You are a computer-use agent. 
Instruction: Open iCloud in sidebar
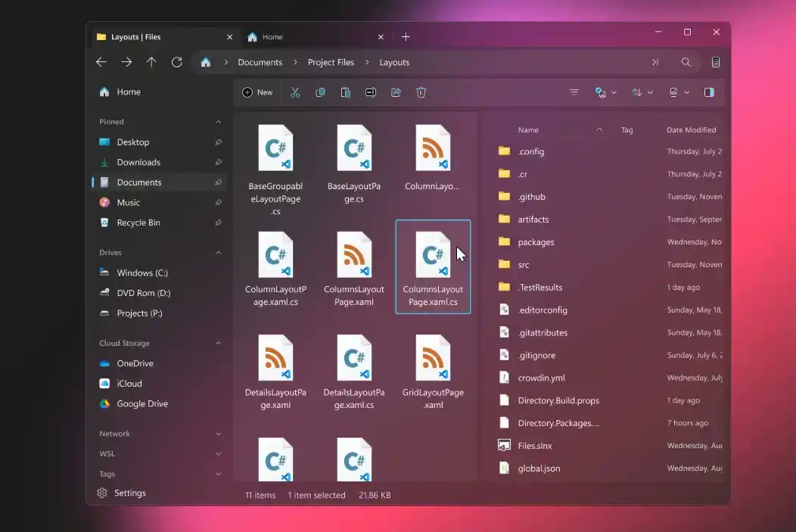(x=158, y=384)
